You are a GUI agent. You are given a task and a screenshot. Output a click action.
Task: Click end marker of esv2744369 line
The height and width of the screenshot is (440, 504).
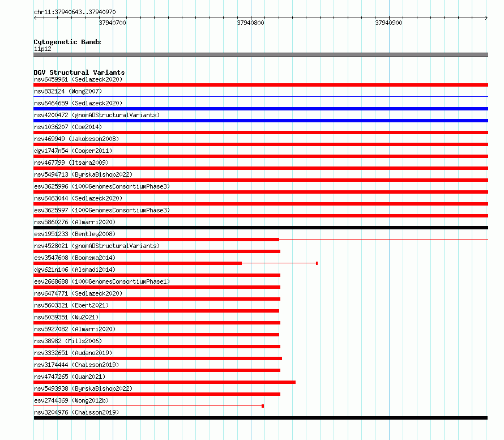263,406
